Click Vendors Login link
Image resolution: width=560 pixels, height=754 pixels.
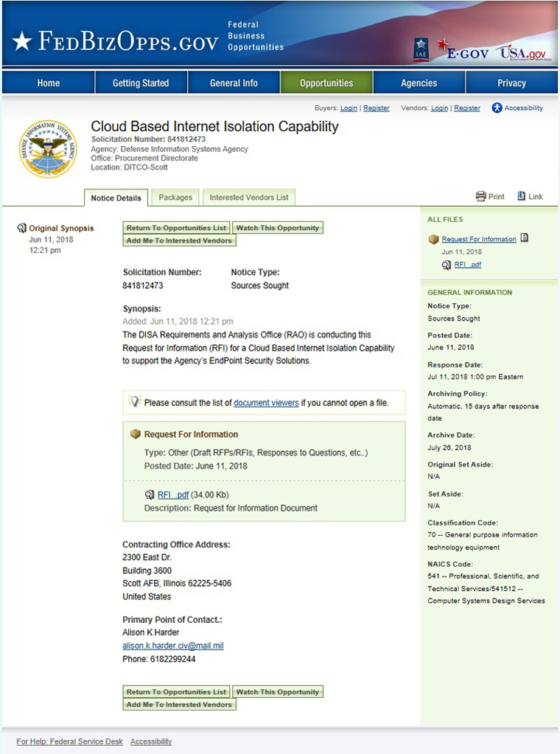[439, 108]
